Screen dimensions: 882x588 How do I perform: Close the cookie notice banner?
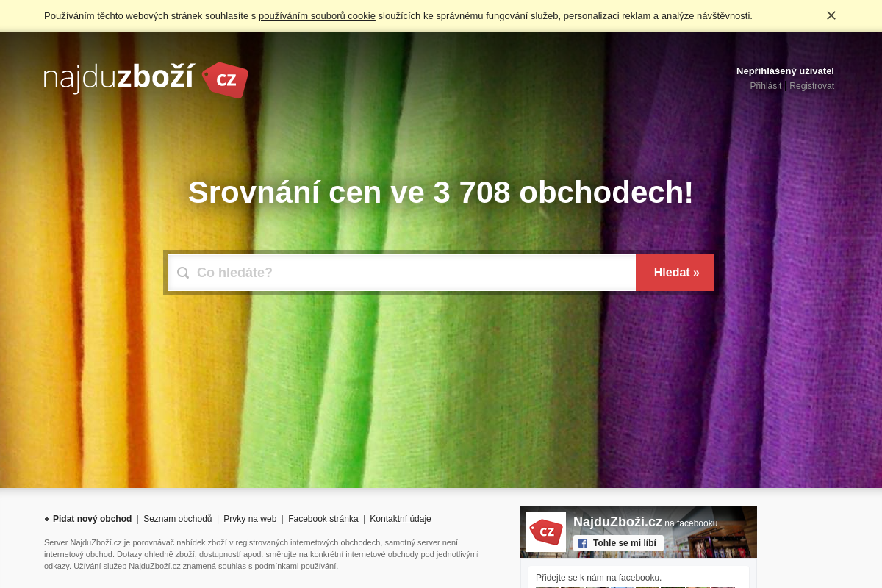coord(831,15)
